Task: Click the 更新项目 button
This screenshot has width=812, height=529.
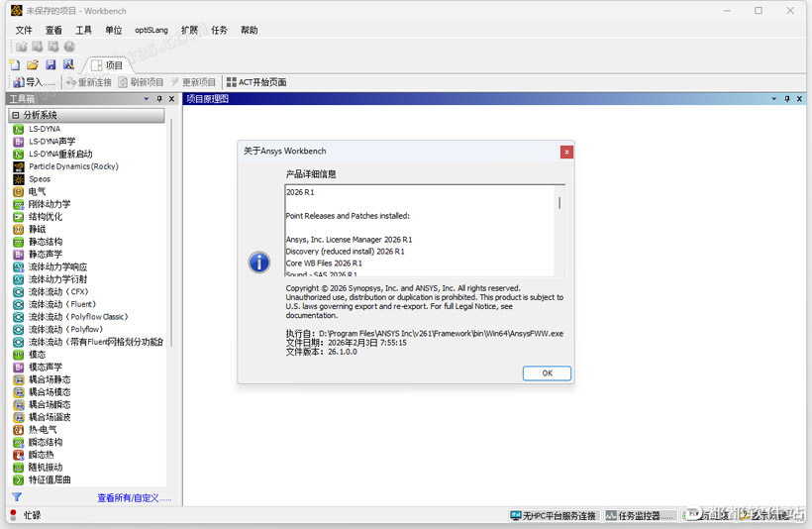Action: 193,82
